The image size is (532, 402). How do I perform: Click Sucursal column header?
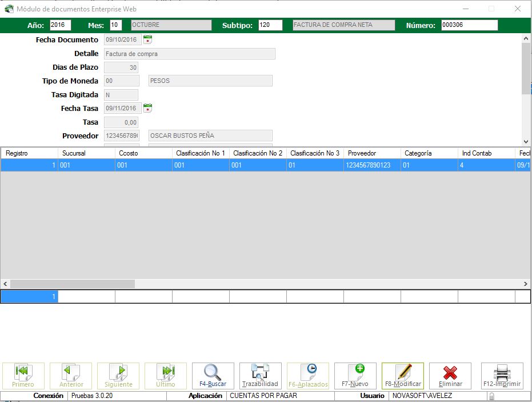tap(86, 153)
